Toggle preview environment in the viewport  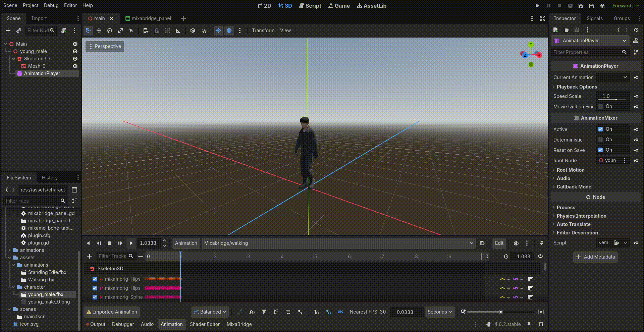click(x=229, y=31)
